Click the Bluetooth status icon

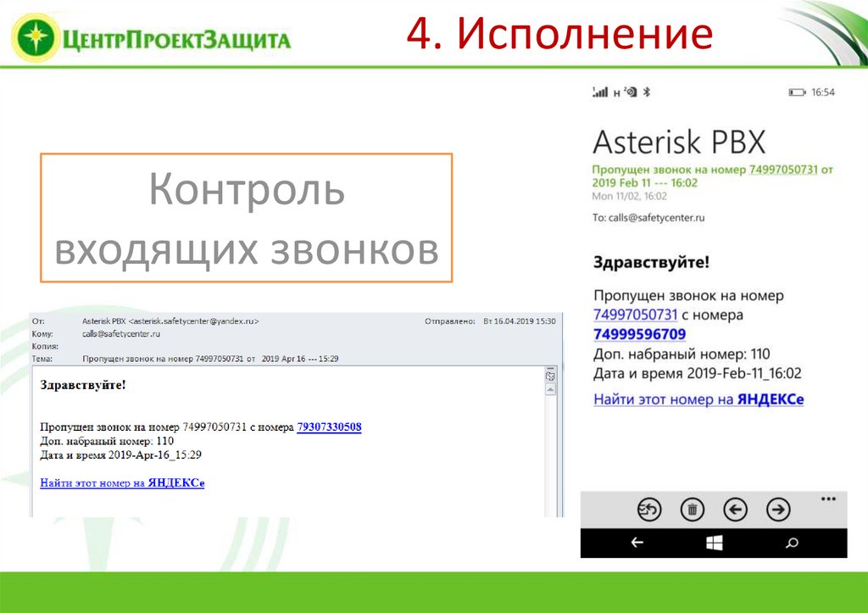(647, 92)
